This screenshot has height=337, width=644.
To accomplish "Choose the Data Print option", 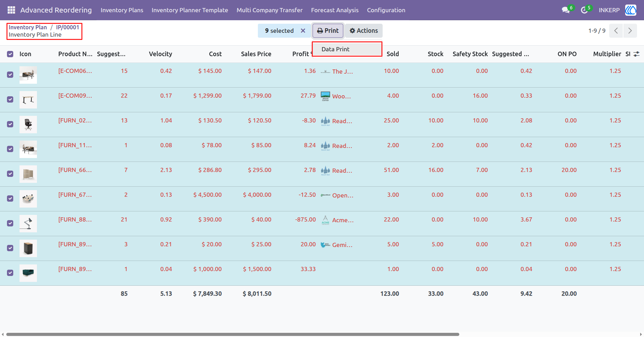I will 347,49.
